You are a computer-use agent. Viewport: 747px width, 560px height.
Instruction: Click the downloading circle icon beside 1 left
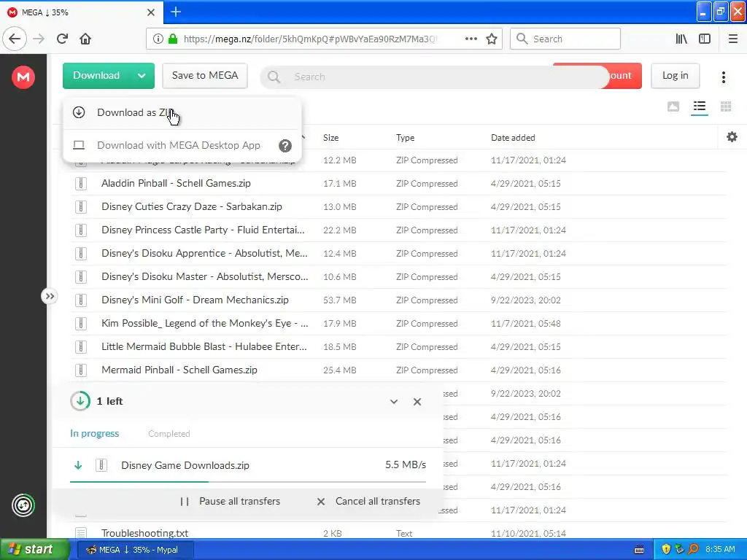click(80, 401)
